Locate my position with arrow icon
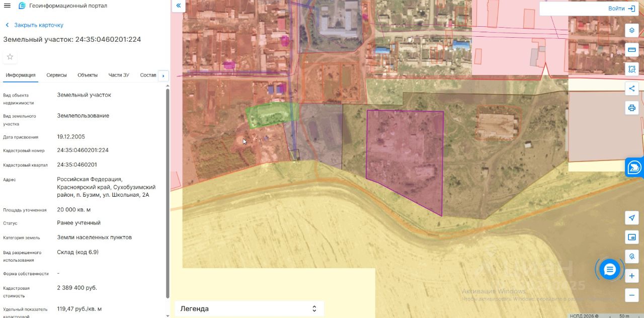Viewport: 644px width, 318px height. [x=632, y=218]
